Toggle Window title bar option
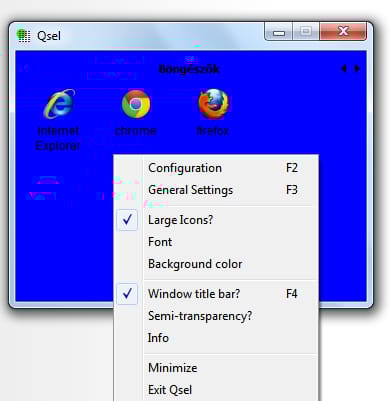Viewport: 392px width, 401px height. 216,294
